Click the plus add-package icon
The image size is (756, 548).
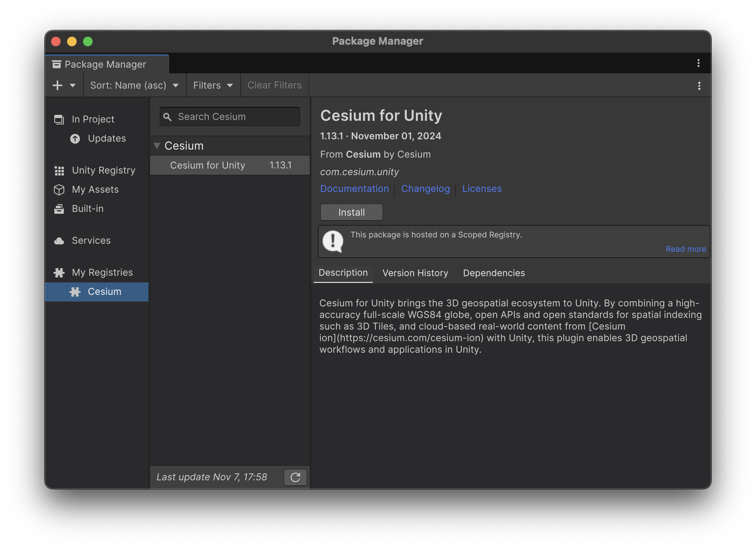point(57,85)
